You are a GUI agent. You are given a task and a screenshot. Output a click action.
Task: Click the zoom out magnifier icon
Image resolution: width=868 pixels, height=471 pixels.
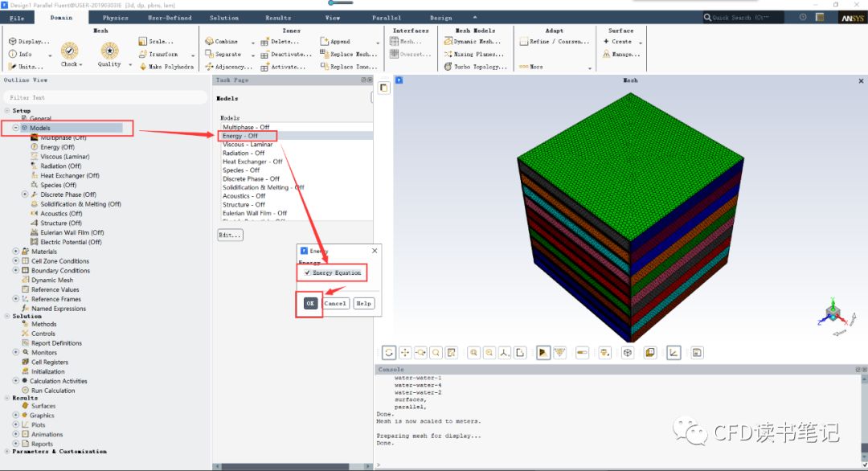[489, 353]
